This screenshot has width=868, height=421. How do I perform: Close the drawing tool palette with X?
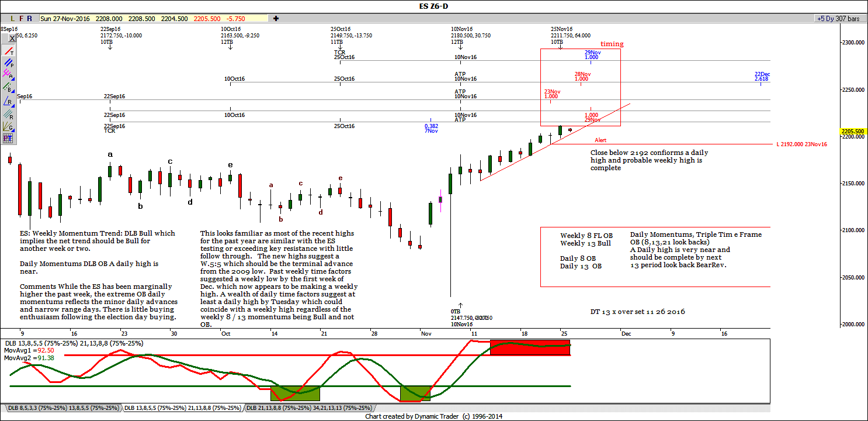pos(12,38)
